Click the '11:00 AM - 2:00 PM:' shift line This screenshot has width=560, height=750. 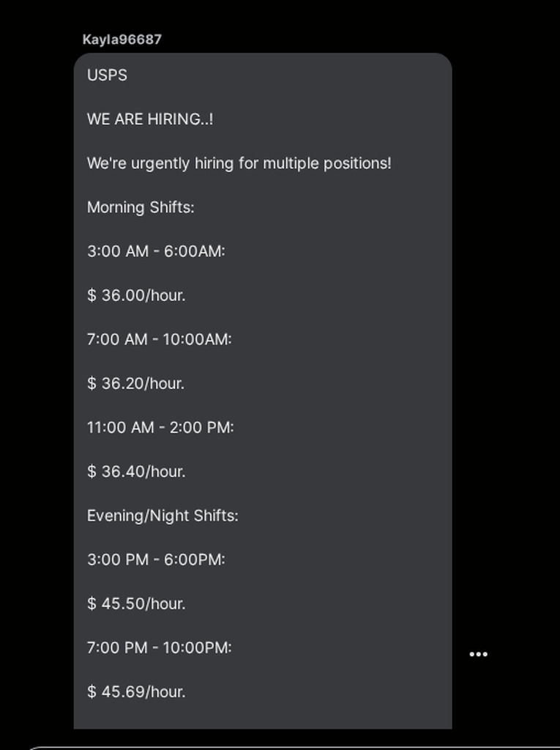[x=160, y=427]
